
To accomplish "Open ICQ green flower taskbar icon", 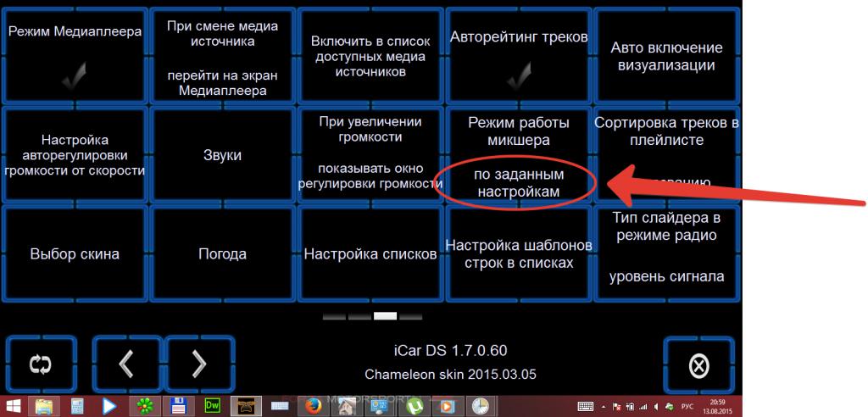I will [146, 407].
